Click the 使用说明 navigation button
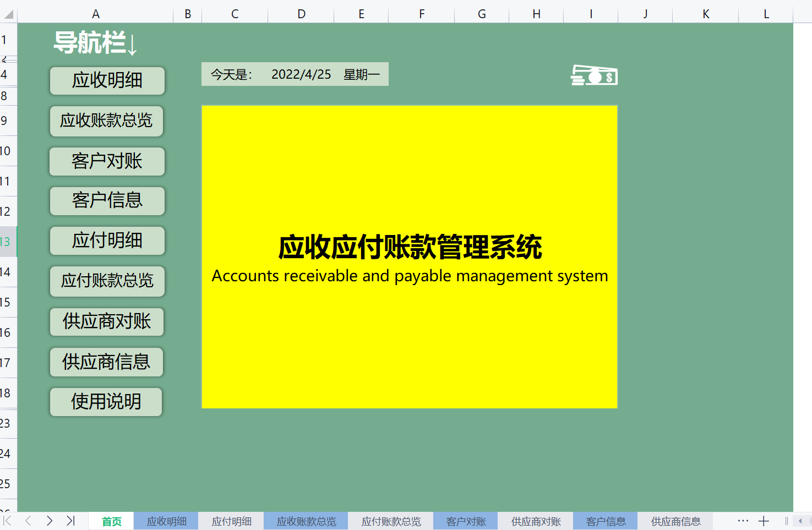 tap(106, 402)
